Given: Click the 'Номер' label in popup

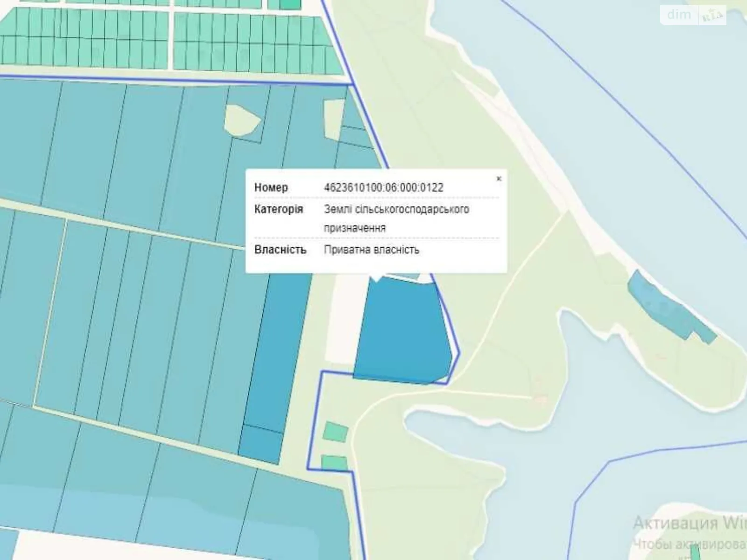Looking at the screenshot, I should (x=271, y=188).
